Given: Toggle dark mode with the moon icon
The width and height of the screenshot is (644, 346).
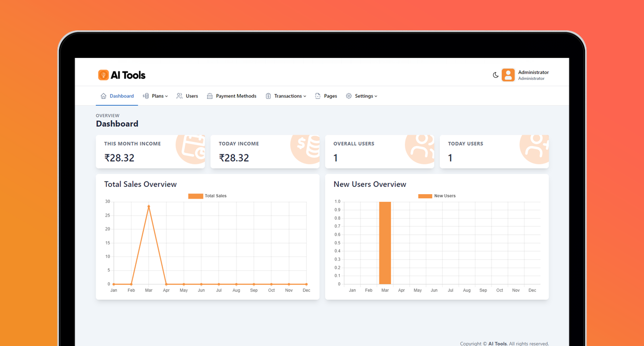Looking at the screenshot, I should pyautogui.click(x=495, y=75).
